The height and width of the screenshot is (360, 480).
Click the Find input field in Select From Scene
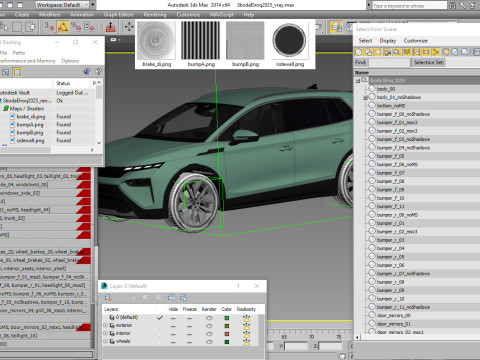(x=389, y=62)
